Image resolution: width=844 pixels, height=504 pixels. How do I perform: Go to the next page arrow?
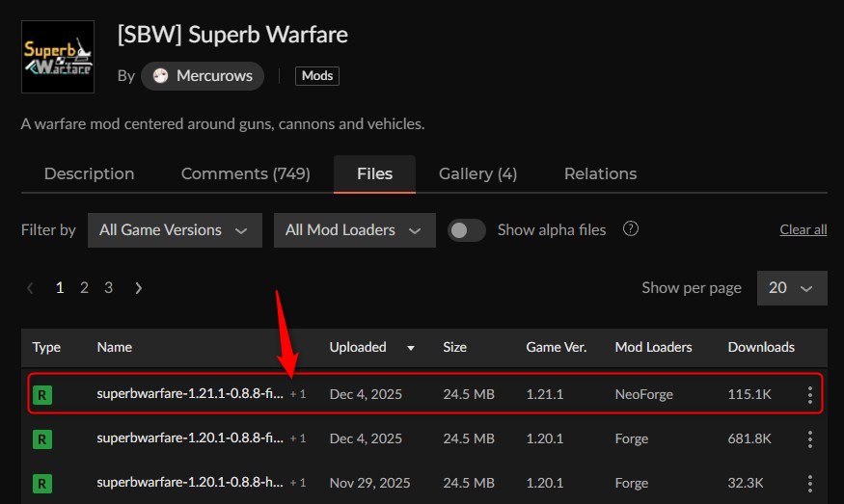139,288
